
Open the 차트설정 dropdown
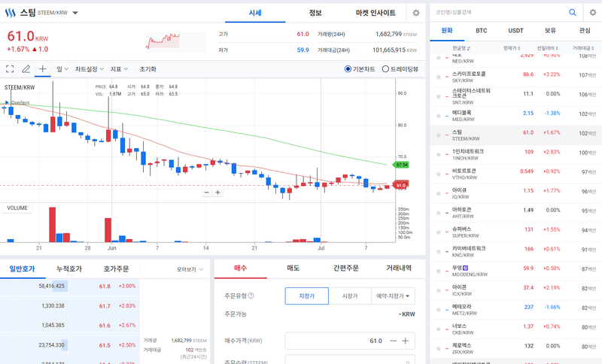(x=90, y=69)
